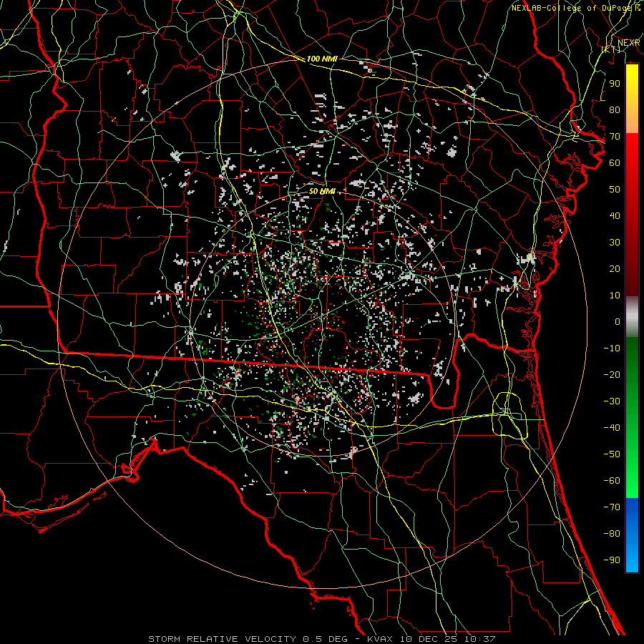Image resolution: width=644 pixels, height=644 pixels.
Task: Click the -80 value on velocity scale
Action: (612, 534)
